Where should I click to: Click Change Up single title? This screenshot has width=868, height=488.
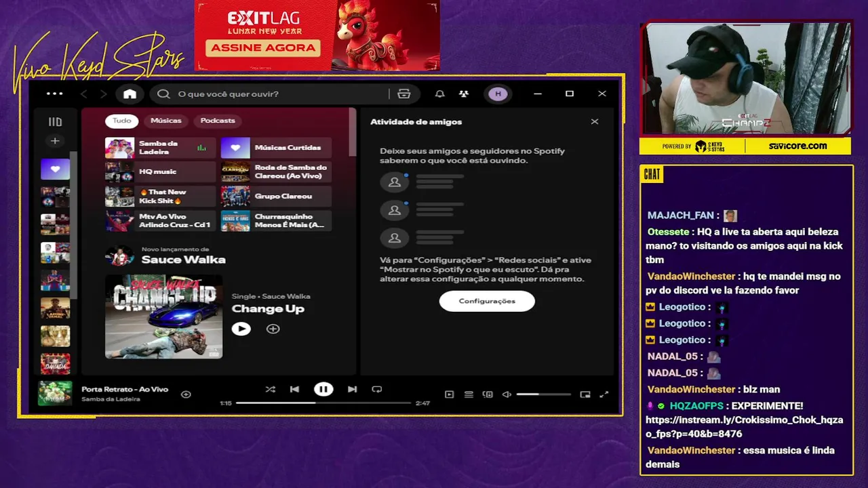click(268, 309)
